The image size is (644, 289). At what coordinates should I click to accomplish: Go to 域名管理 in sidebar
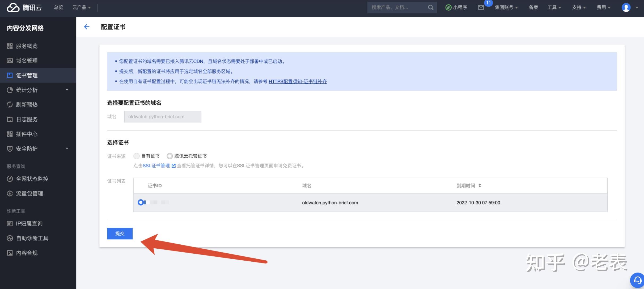click(27, 61)
